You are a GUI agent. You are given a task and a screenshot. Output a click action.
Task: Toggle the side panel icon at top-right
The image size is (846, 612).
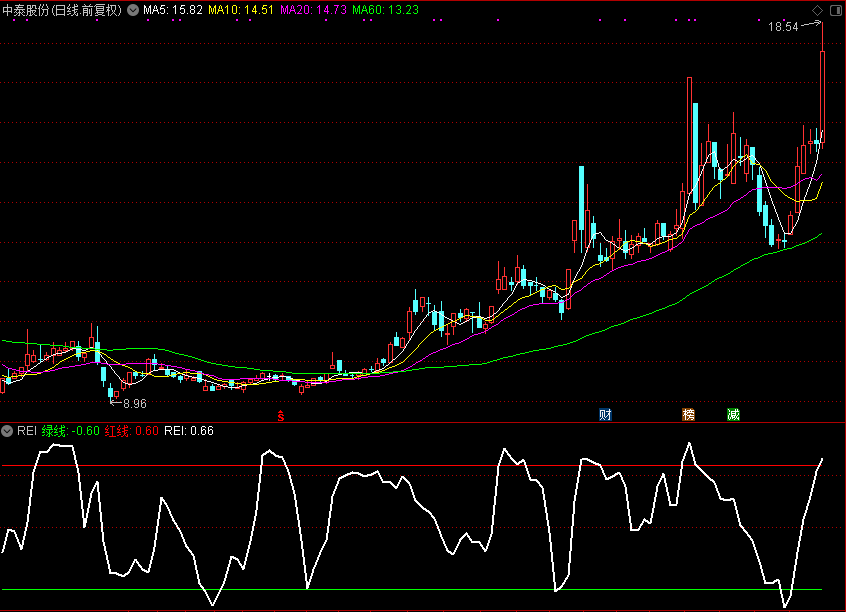tap(835, 10)
